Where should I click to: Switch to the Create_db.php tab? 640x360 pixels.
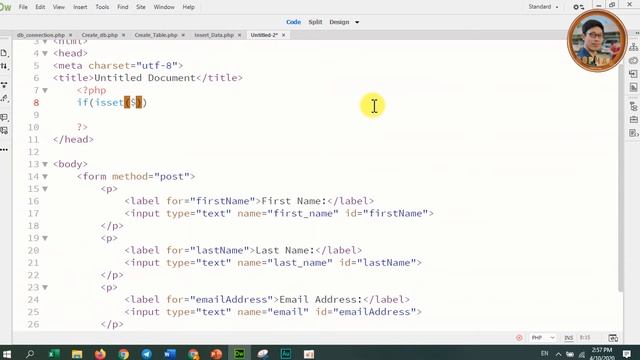100,35
